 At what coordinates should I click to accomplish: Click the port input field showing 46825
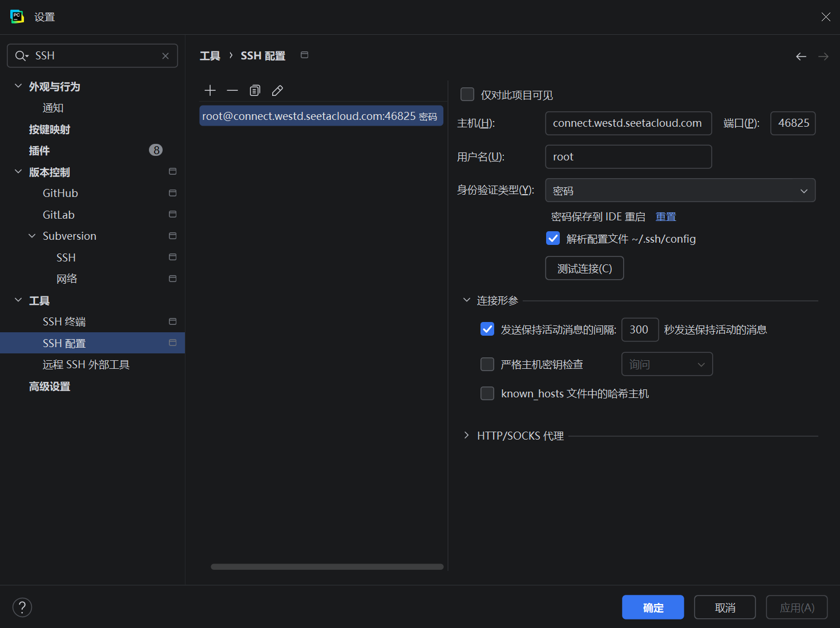[793, 123]
